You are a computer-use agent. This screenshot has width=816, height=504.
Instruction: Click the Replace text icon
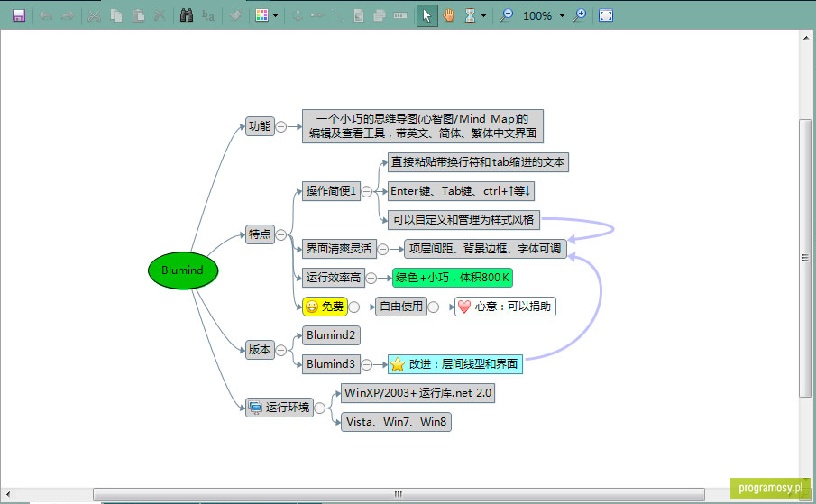click(208, 15)
